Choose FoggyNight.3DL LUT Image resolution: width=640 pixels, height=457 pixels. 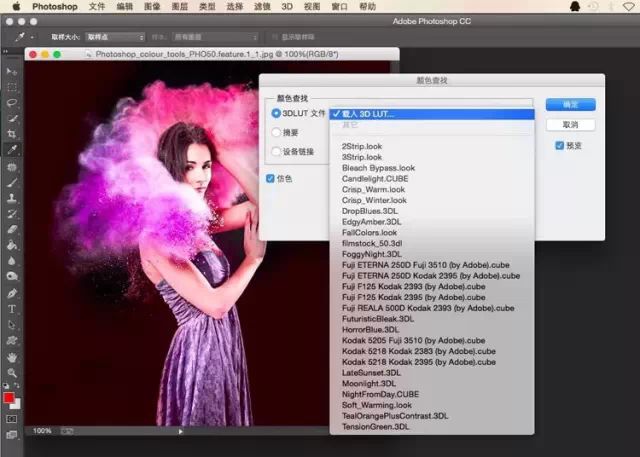coord(432,254)
